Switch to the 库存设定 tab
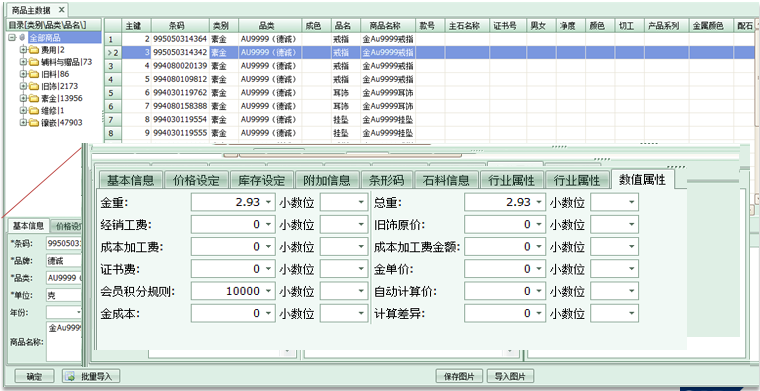Image resolution: width=760 pixels, height=391 pixels. coord(262,180)
